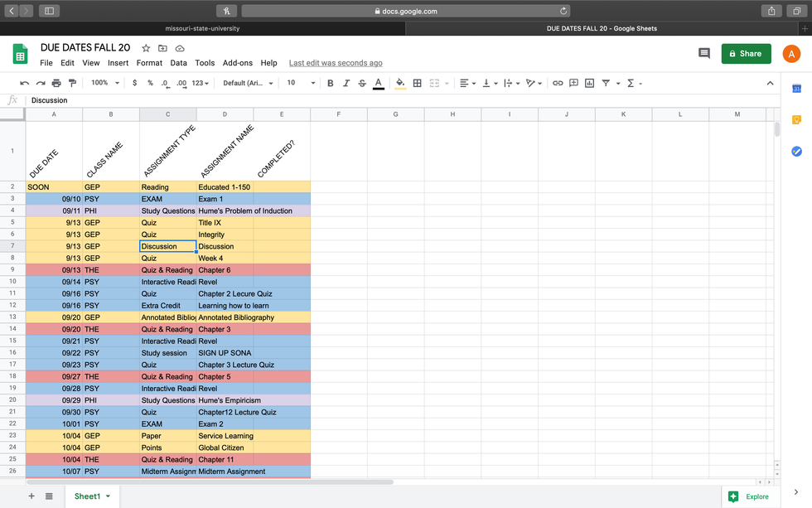
Task: Expand the font size 10 dropdown
Action: (x=301, y=83)
